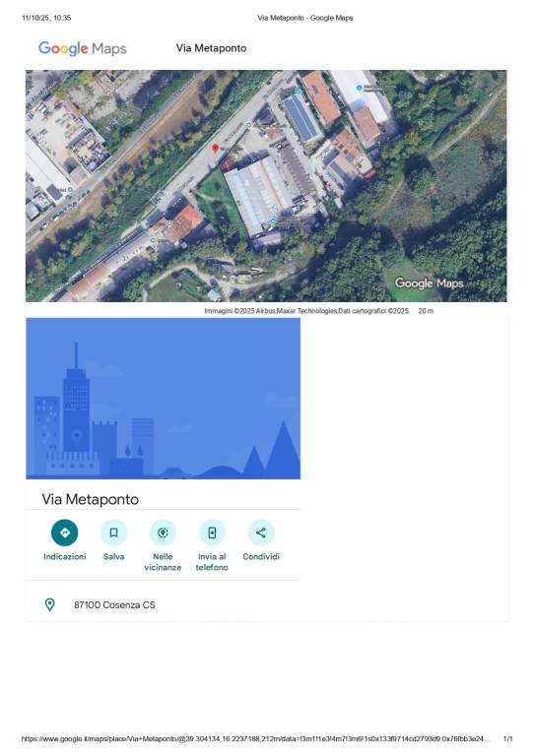Open directions with the Indicazioni icon

[x=65, y=533]
